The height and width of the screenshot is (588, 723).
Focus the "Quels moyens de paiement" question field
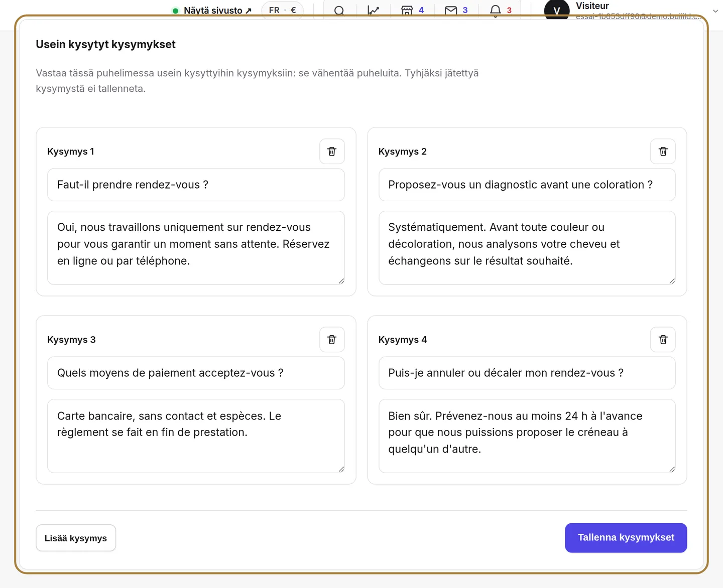tap(196, 373)
